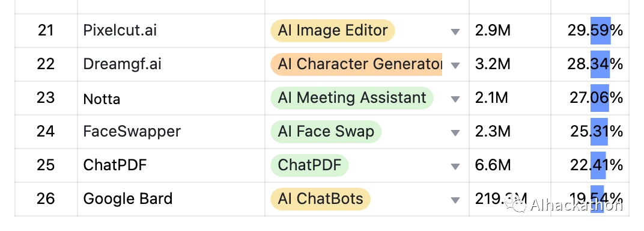Select row number 23 cell

tap(46, 98)
